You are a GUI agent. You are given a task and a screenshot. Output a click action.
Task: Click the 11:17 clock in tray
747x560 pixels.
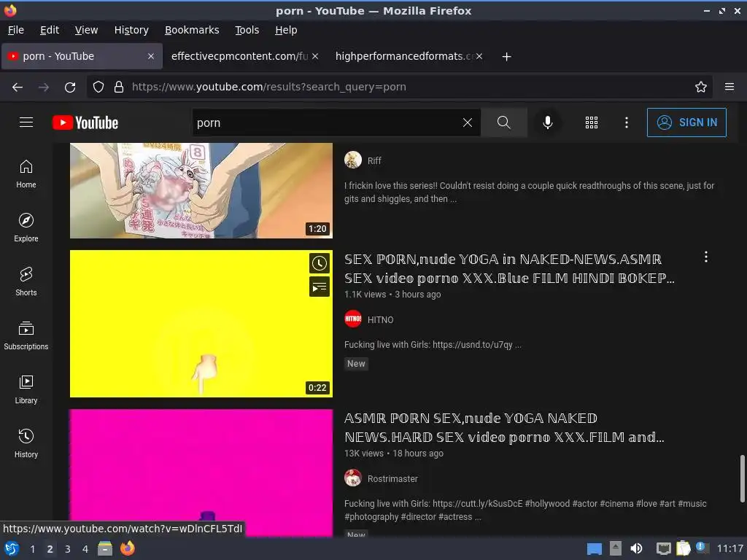pyautogui.click(x=730, y=548)
